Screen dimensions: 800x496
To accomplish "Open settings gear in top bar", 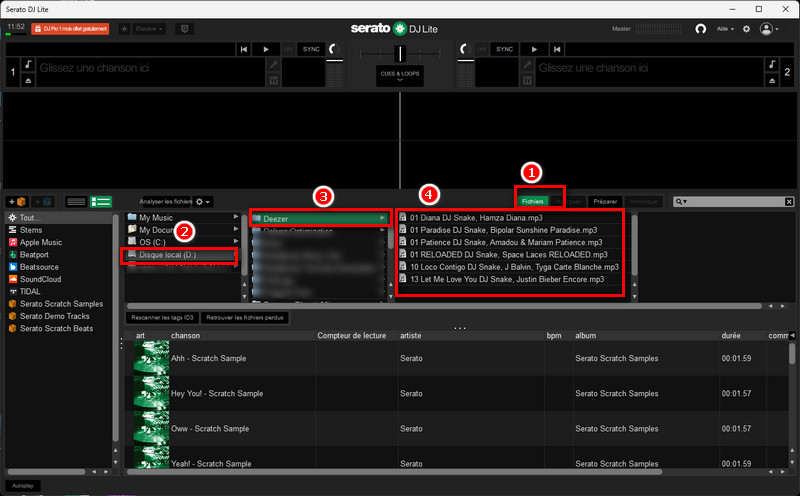I will (746, 29).
